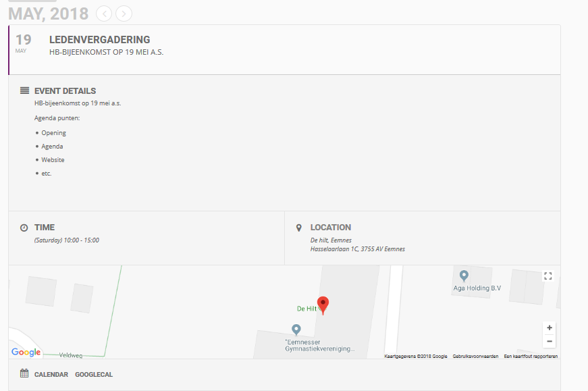Click the Event Details list icon

click(x=24, y=90)
